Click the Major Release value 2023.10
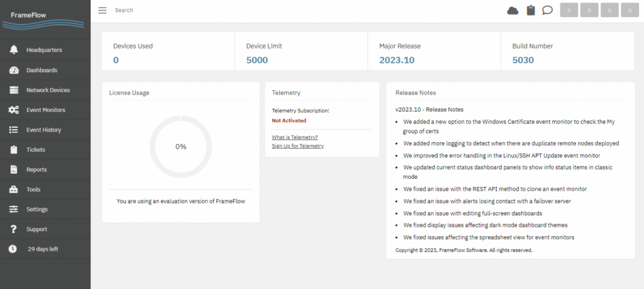 coord(397,60)
